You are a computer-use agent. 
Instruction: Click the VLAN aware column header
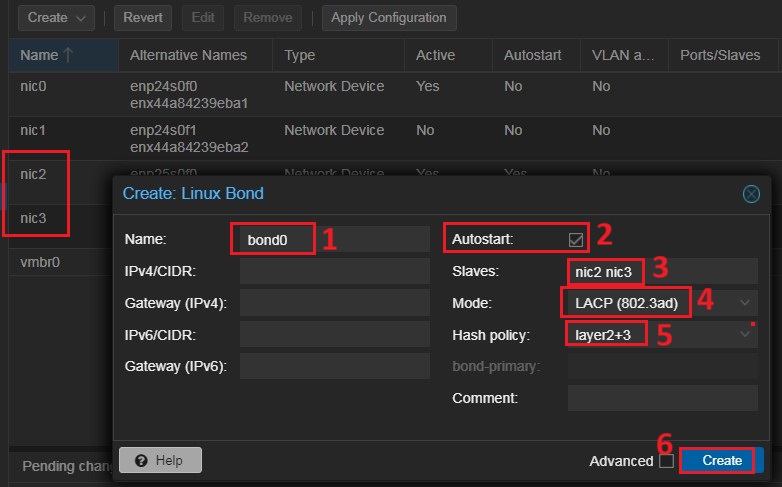click(x=624, y=55)
